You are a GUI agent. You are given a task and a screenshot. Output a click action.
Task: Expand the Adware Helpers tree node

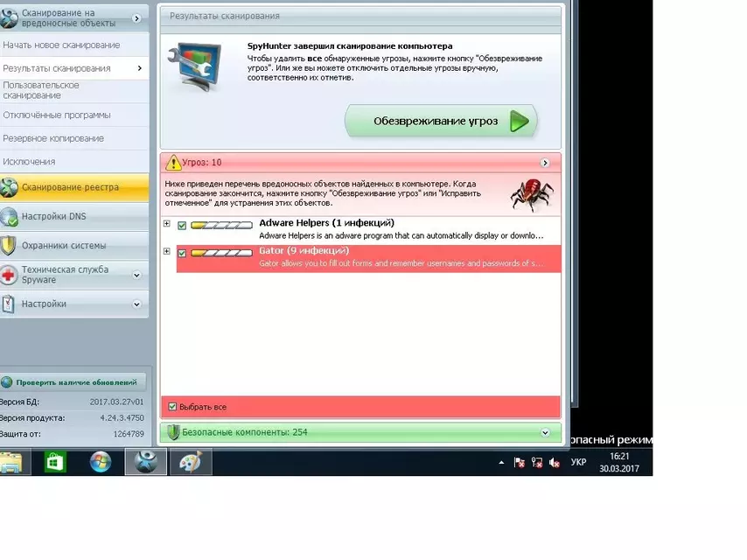[x=167, y=223]
